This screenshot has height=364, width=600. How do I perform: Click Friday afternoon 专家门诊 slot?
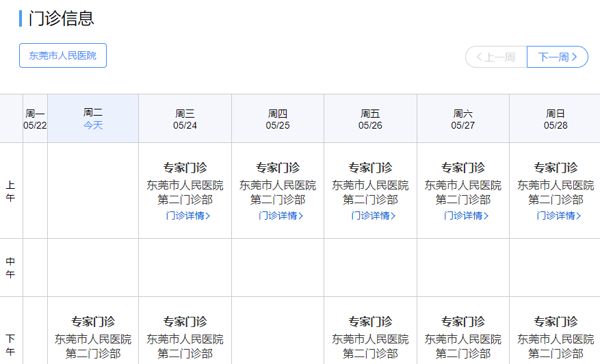click(x=370, y=322)
